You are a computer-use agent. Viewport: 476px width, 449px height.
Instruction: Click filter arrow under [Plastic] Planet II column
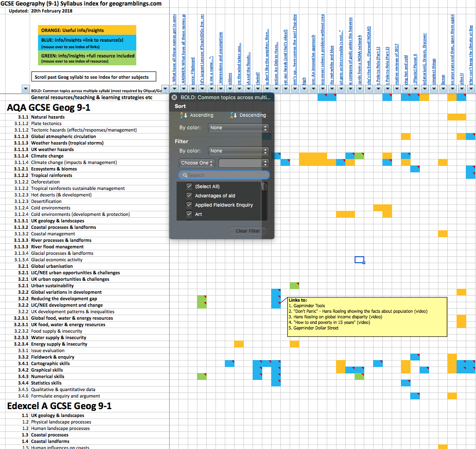pyautogui.click(x=415, y=89)
